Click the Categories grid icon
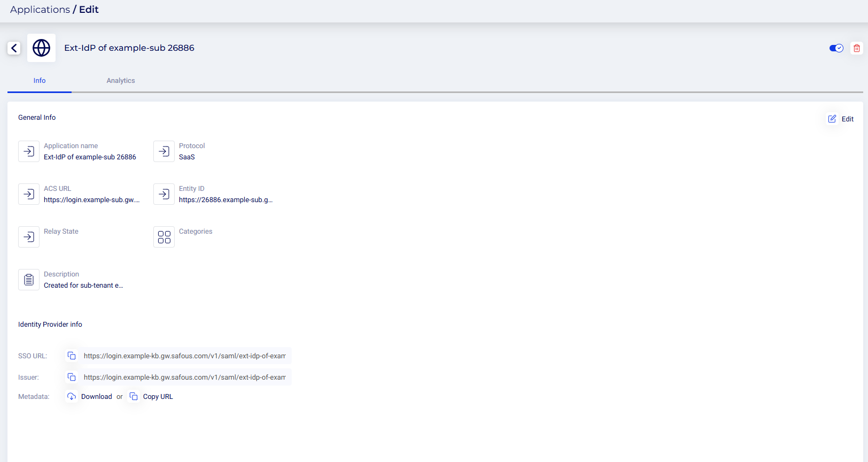868x462 pixels. pyautogui.click(x=164, y=237)
